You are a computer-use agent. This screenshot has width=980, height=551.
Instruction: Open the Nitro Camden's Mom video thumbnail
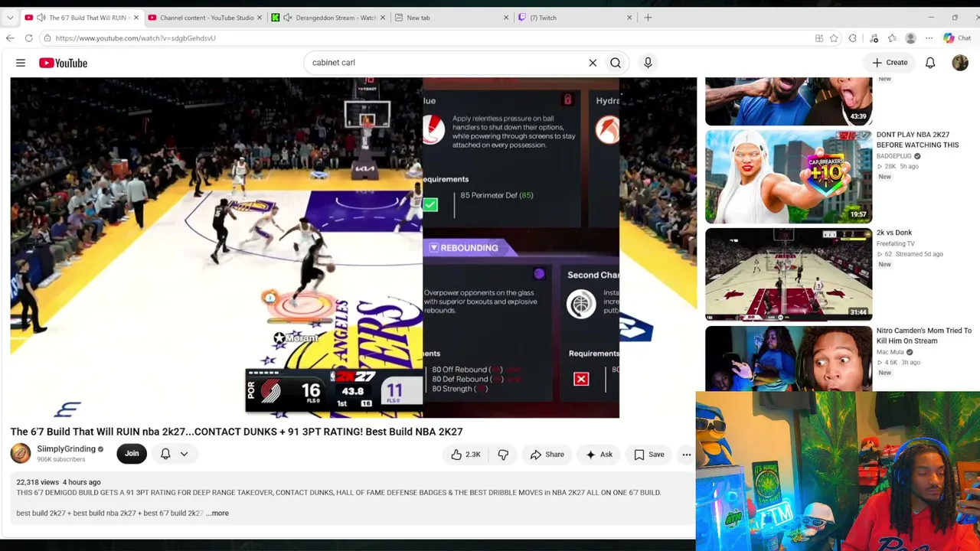point(789,358)
